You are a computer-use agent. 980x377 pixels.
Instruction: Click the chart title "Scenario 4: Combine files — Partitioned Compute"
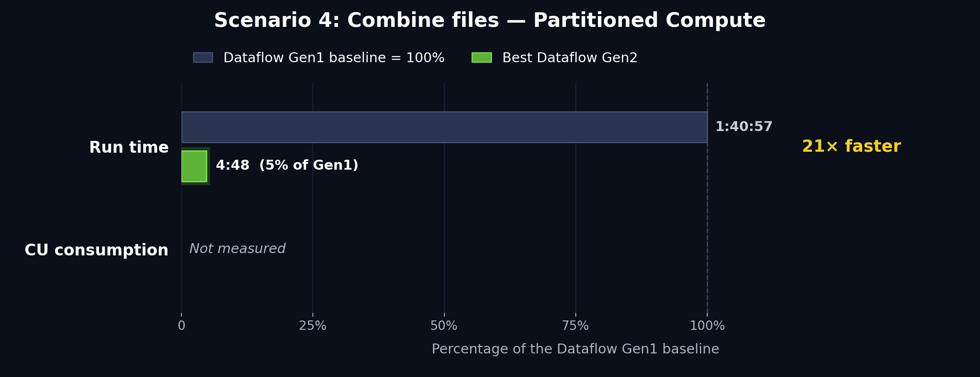coord(490,21)
